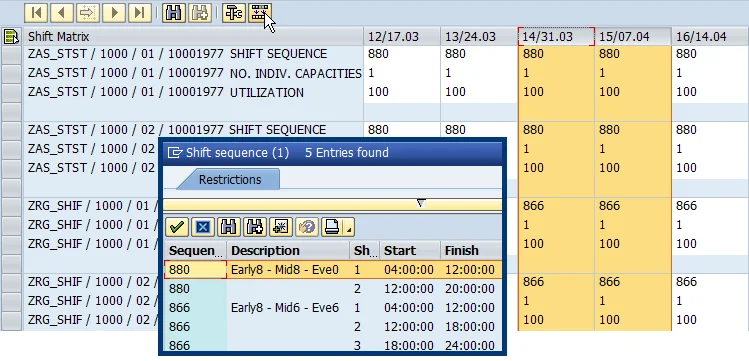
Task: Sort by the Sequen... column header
Action: point(196,251)
